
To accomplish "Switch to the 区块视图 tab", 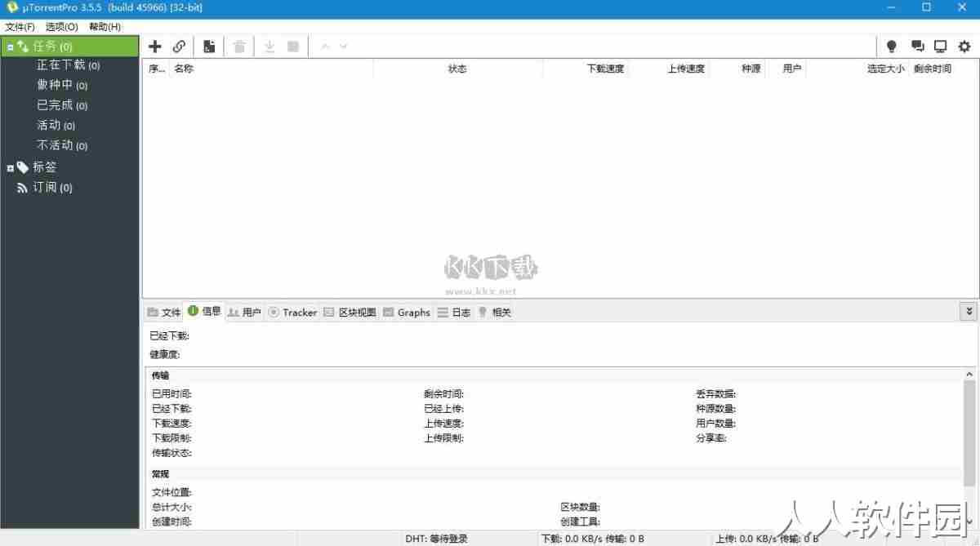I will pyautogui.click(x=350, y=312).
